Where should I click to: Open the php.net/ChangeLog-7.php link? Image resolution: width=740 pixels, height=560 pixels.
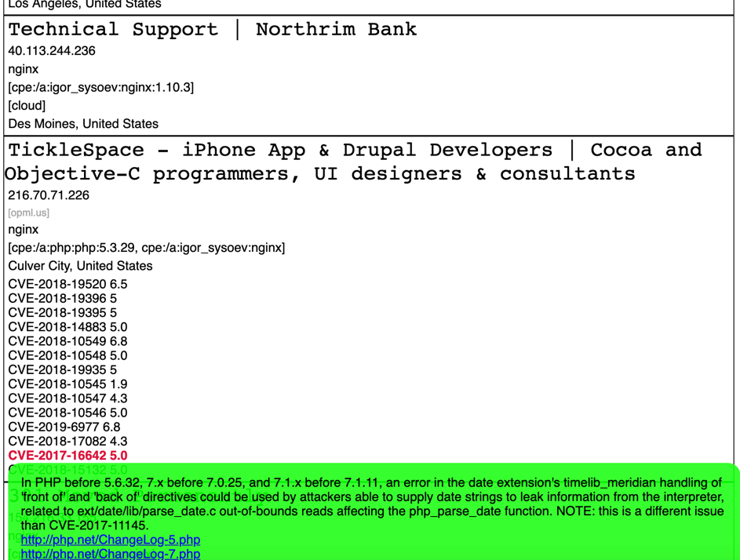pos(110,554)
